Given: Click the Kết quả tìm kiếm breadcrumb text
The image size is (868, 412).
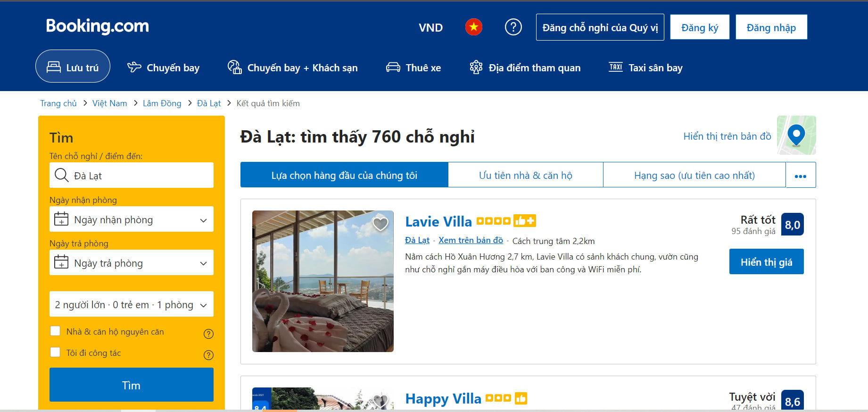Looking at the screenshot, I should point(268,103).
